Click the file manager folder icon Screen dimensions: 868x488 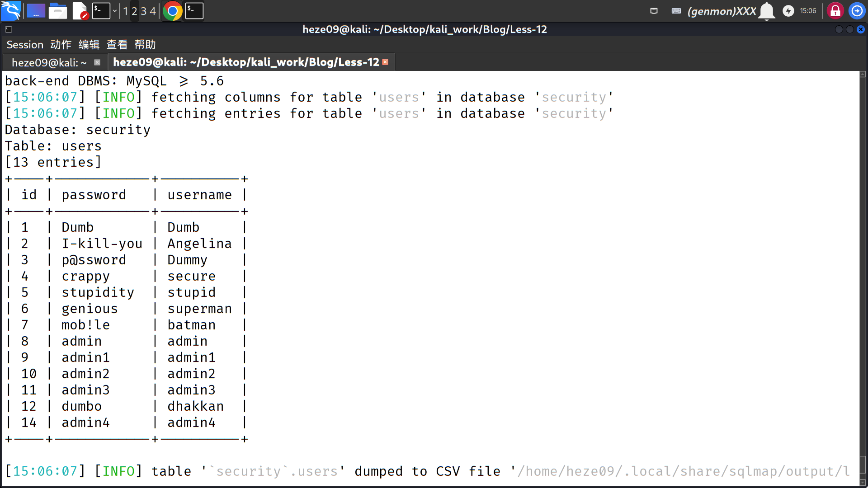[x=58, y=11]
